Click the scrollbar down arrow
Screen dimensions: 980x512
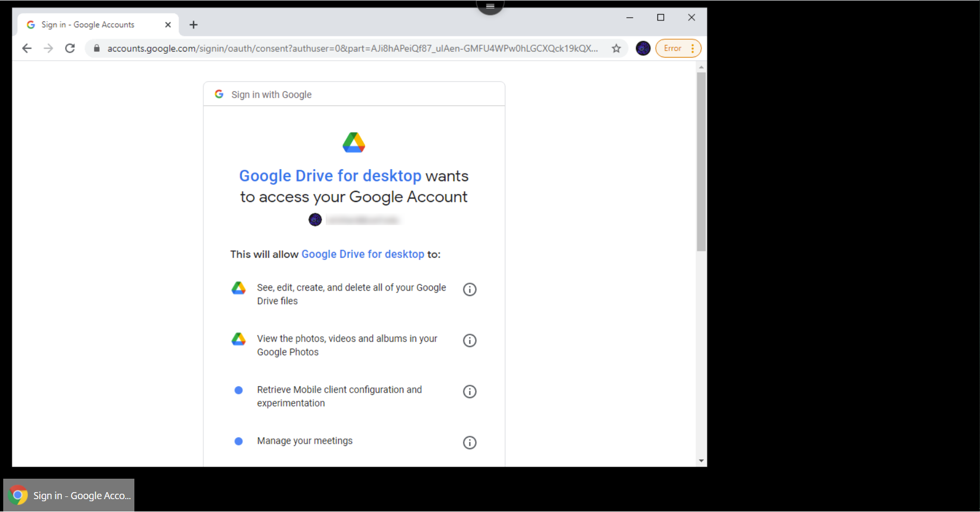[701, 460]
